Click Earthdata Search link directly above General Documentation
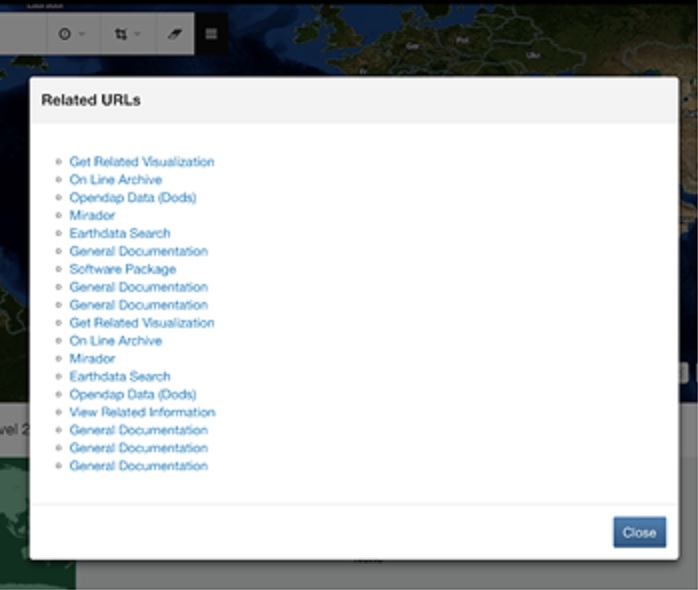This screenshot has height=590, width=698. 120,233
